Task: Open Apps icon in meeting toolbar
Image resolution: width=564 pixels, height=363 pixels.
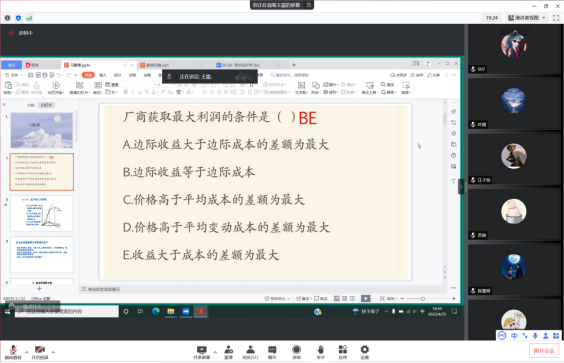Action: pos(343,351)
